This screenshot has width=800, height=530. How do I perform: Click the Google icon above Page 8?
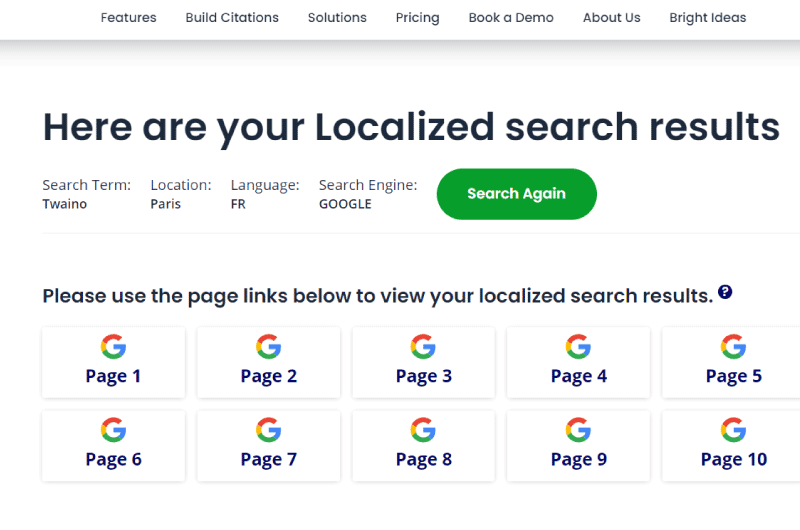(x=423, y=430)
